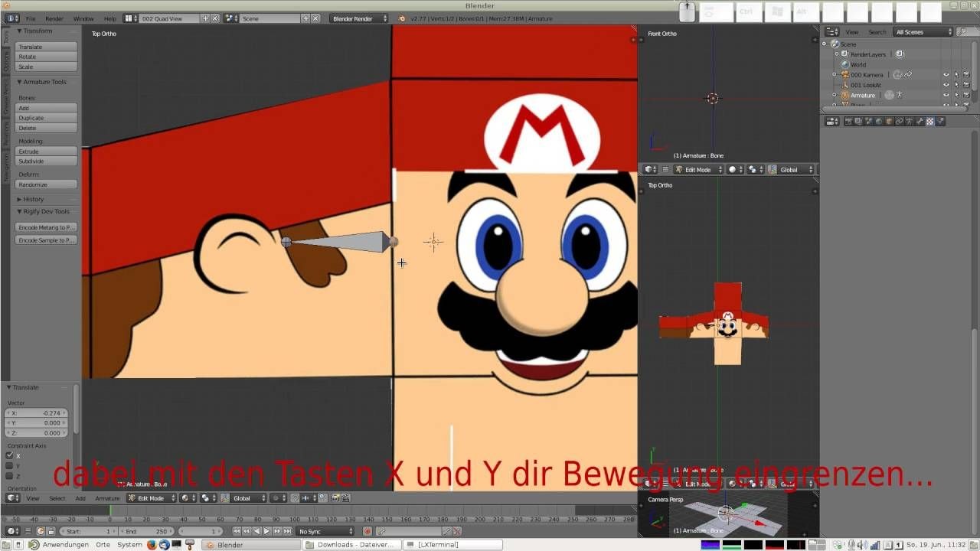Open the Armature menu in viewport header
The height and width of the screenshot is (551, 980).
click(x=107, y=498)
